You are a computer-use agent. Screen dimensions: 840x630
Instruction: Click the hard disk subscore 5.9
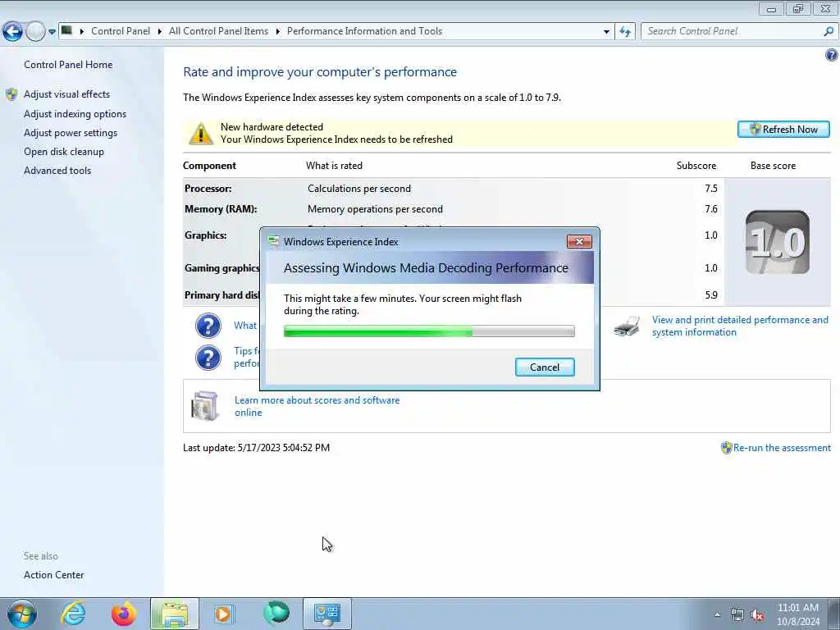(x=711, y=295)
